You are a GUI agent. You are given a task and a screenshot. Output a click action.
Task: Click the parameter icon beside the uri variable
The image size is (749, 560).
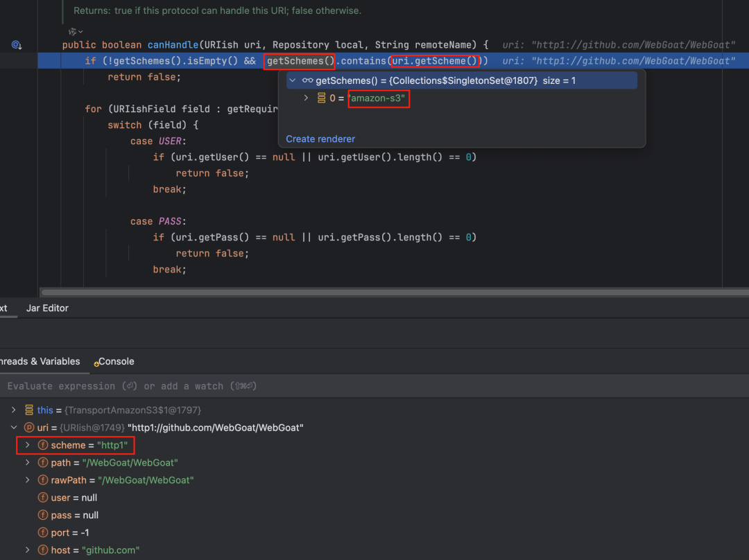(29, 428)
